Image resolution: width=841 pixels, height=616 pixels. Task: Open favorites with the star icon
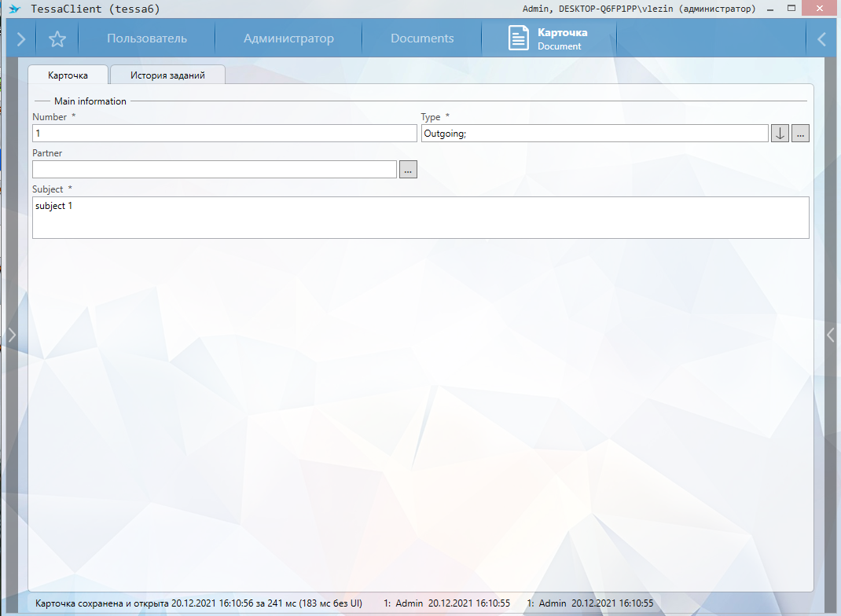[x=57, y=38]
